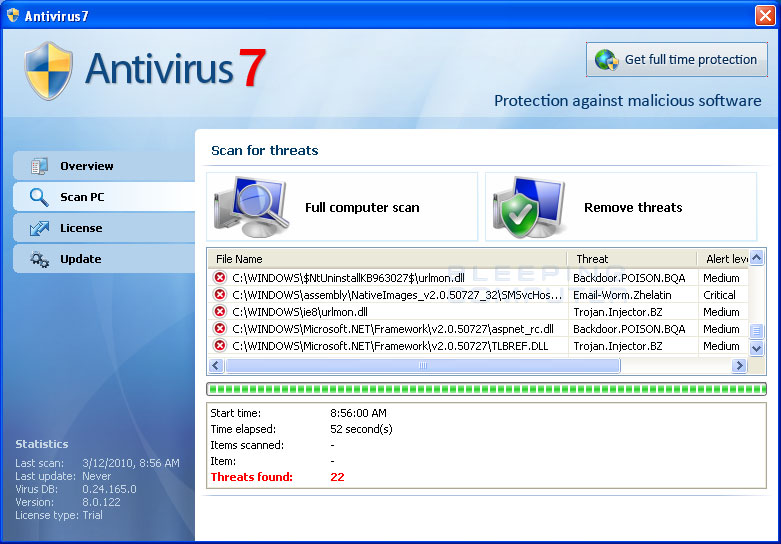Click the Scan PC magnifier icon

click(x=39, y=197)
